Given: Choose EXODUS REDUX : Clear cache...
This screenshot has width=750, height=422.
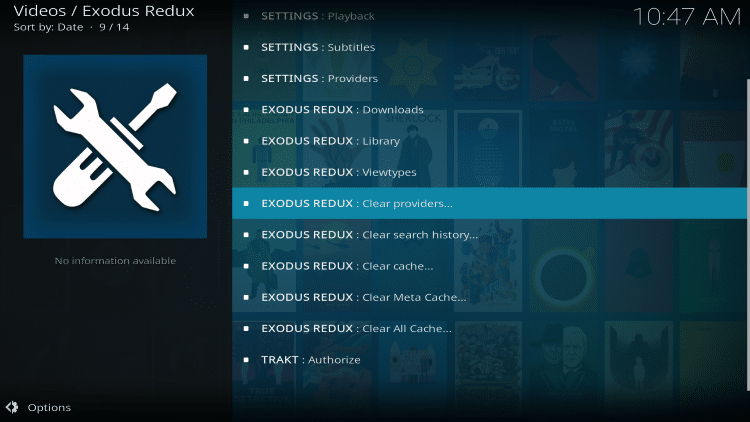Looking at the screenshot, I should coord(489,266).
